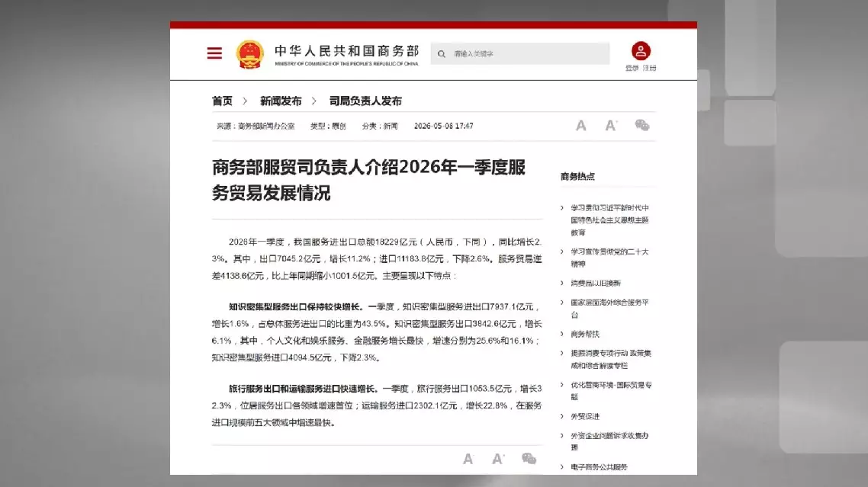Decrease font size with bottom A icon
The width and height of the screenshot is (868, 487).
pos(468,459)
